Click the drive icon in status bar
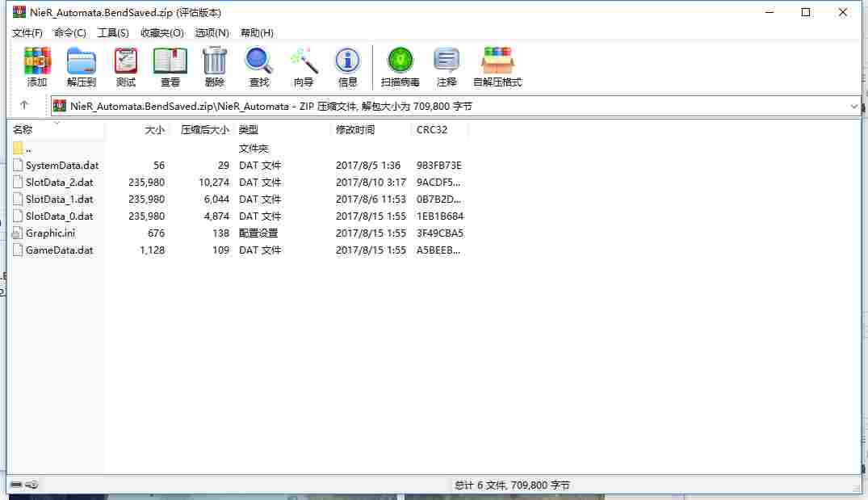The width and height of the screenshot is (868, 500). point(16,485)
